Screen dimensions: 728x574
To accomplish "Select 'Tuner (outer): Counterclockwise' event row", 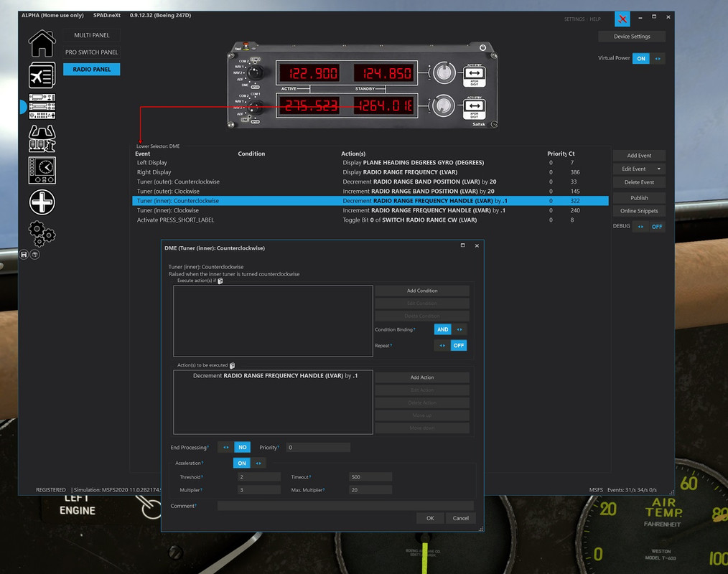I will (x=370, y=182).
